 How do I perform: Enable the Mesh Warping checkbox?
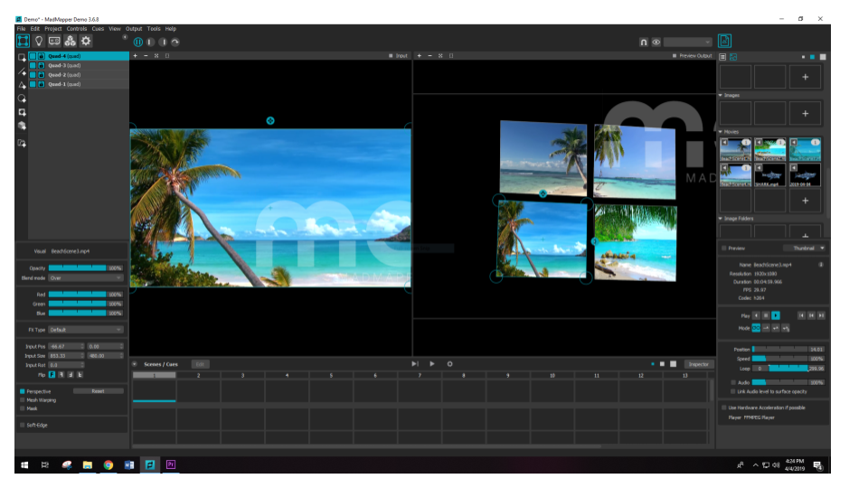coord(22,400)
